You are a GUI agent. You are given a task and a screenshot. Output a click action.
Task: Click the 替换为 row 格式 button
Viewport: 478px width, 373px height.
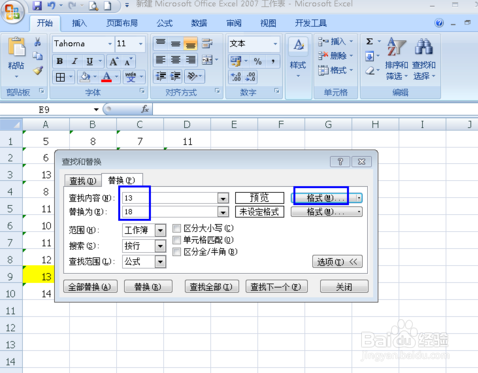[326, 212]
